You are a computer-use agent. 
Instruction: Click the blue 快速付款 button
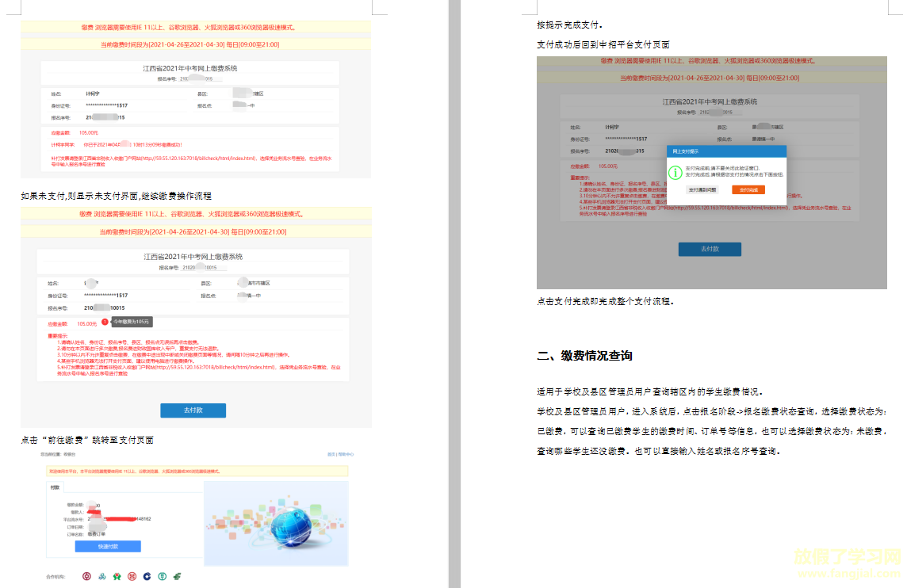tap(108, 545)
